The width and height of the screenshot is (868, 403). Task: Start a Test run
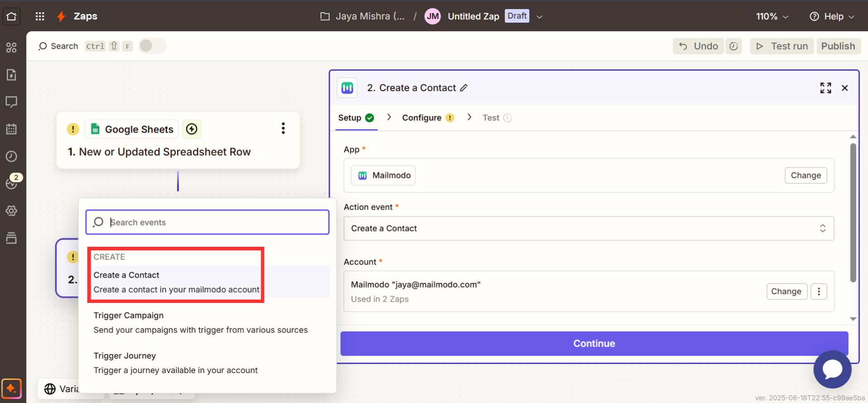[782, 46]
